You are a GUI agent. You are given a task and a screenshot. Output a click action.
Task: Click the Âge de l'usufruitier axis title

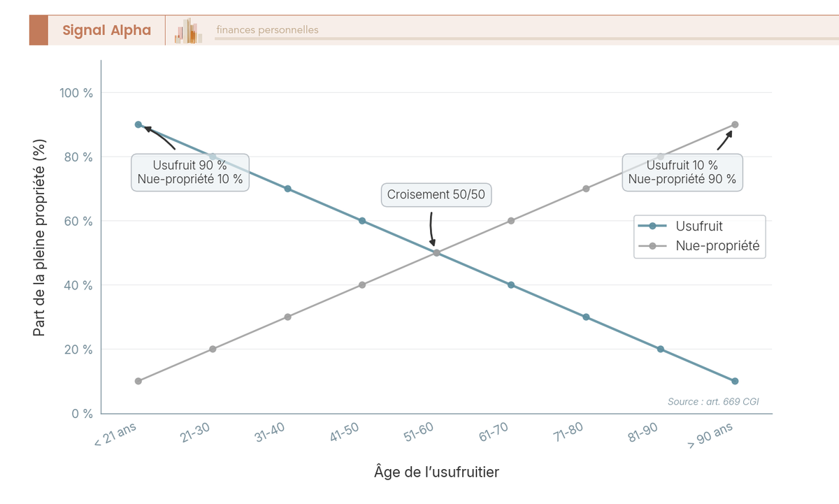[437, 473]
